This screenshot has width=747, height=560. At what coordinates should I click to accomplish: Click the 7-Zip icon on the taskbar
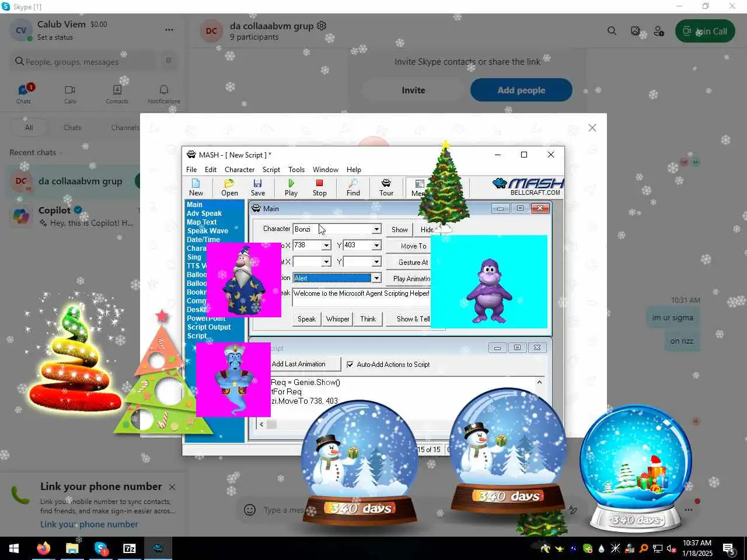tap(130, 548)
